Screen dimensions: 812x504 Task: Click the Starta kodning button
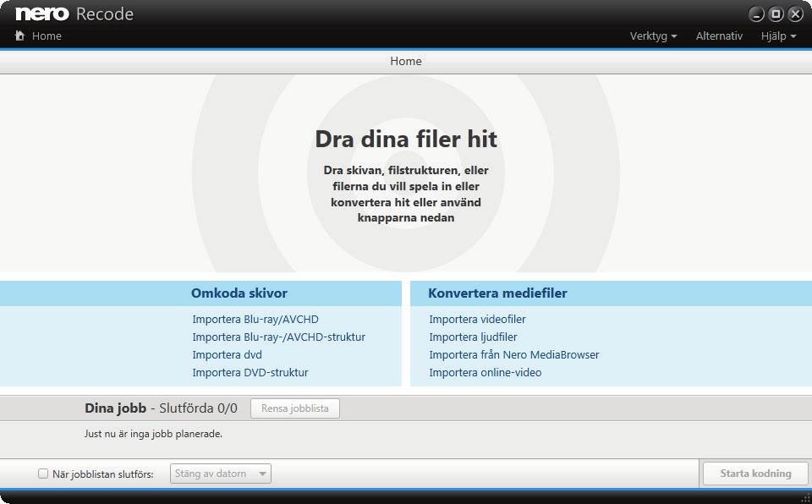pyautogui.click(x=755, y=474)
